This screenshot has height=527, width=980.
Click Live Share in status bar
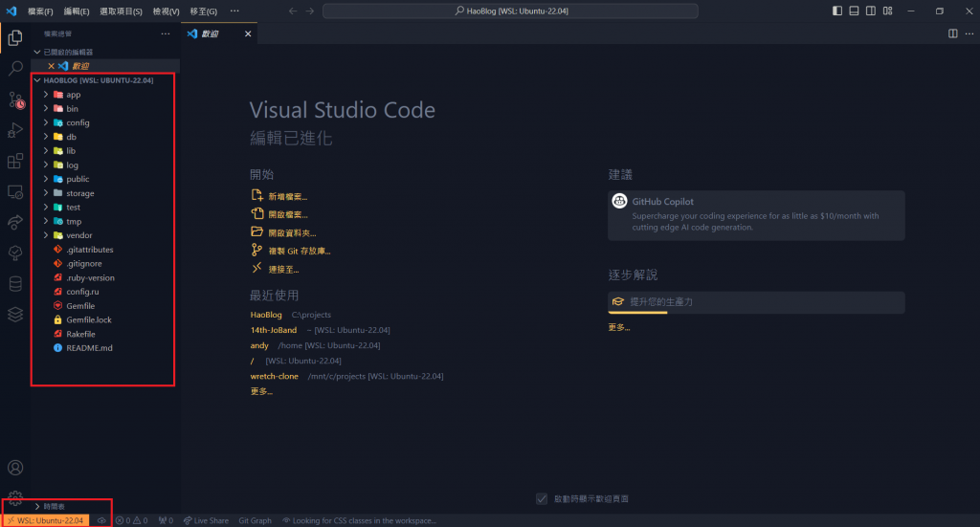tap(206, 520)
